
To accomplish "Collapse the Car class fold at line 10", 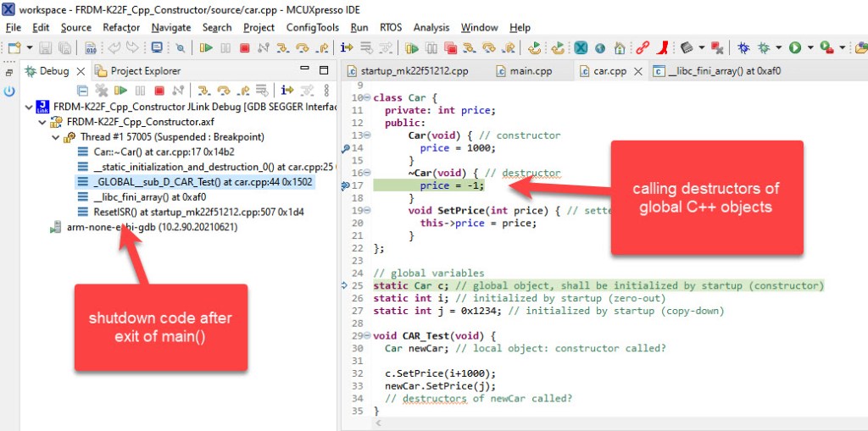I will click(x=366, y=98).
